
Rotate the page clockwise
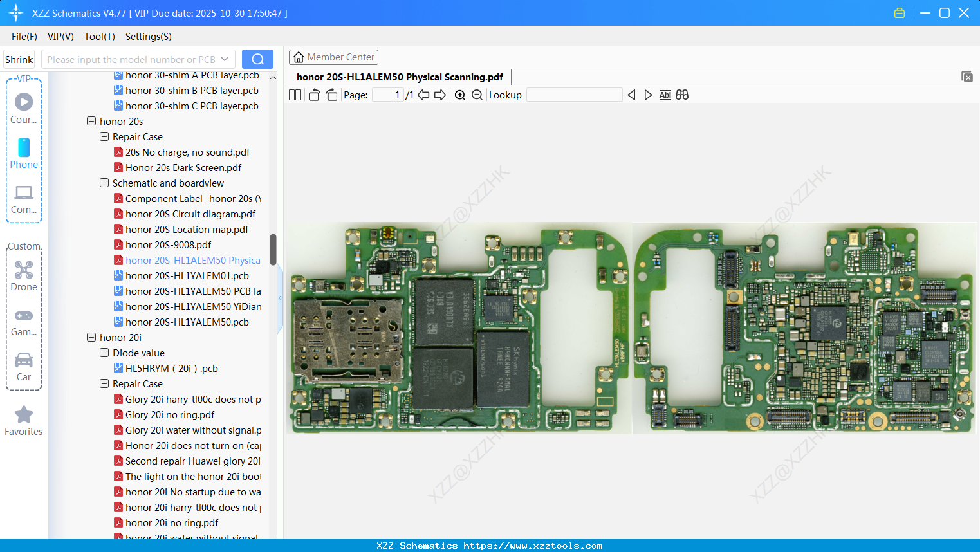pos(331,95)
